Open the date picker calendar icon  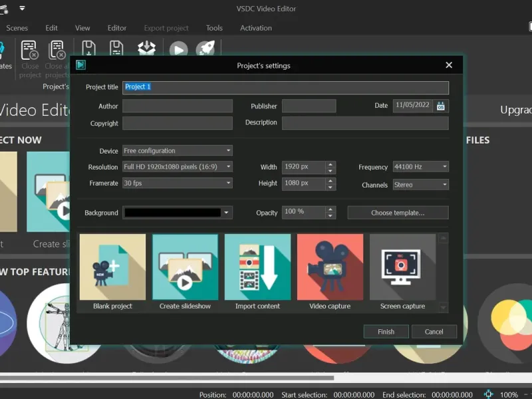(441, 106)
